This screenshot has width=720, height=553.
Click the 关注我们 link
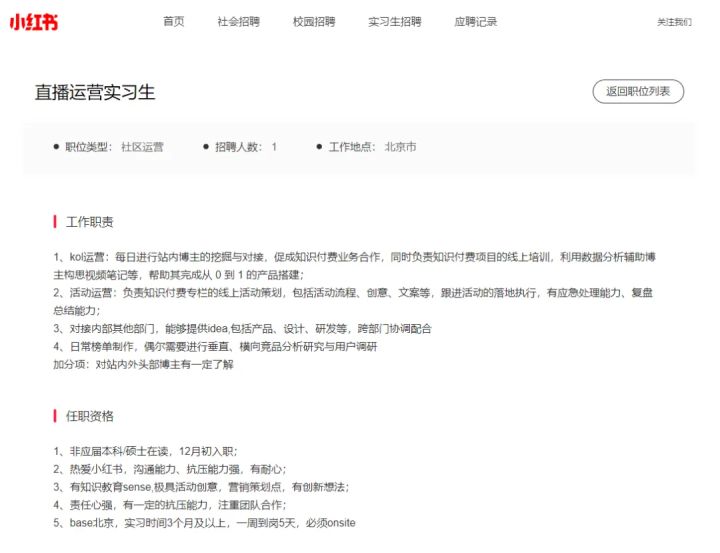click(x=673, y=22)
